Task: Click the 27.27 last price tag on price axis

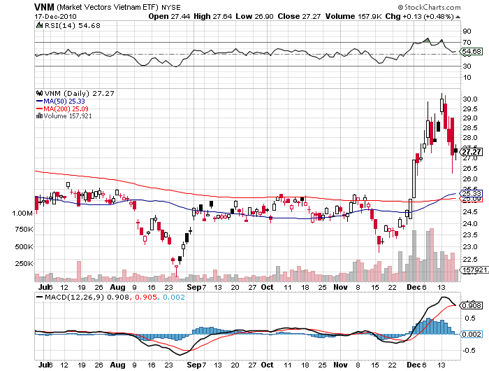Action: click(x=471, y=152)
